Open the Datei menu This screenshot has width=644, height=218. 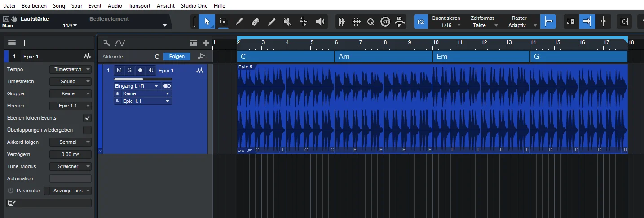pyautogui.click(x=9, y=6)
